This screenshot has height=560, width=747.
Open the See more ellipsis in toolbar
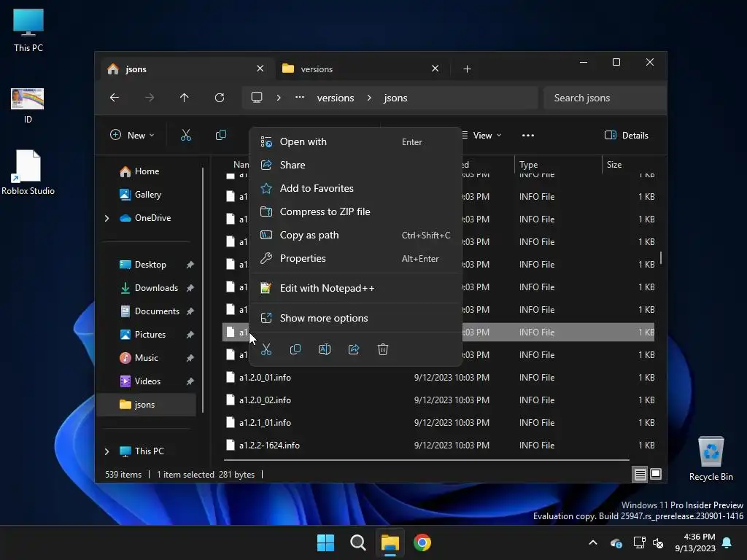[x=528, y=135]
